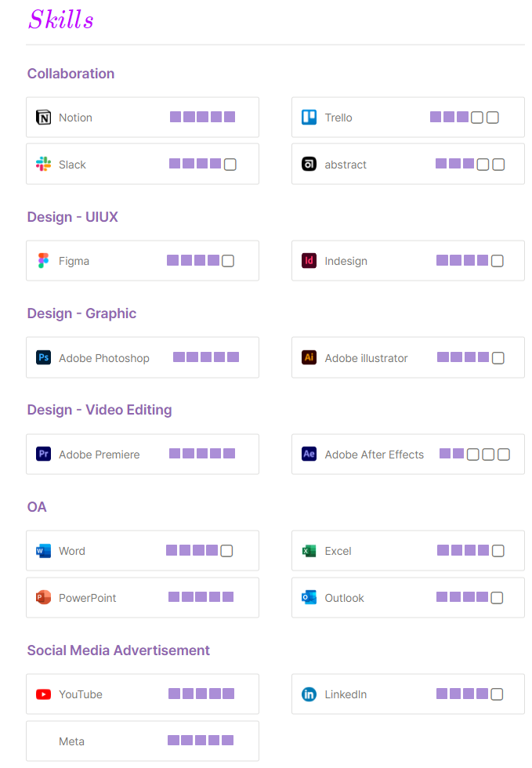Select the Meta label text

click(71, 741)
